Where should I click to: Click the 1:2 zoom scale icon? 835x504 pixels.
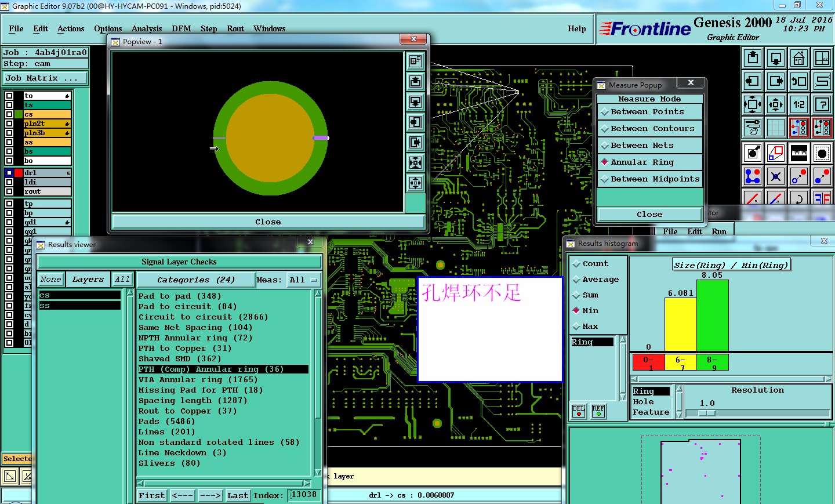[798, 104]
